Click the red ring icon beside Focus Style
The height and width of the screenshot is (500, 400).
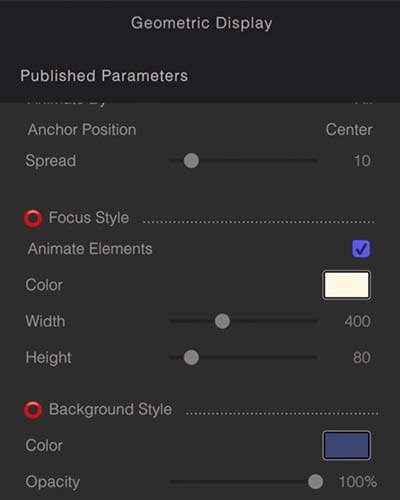[33, 219]
